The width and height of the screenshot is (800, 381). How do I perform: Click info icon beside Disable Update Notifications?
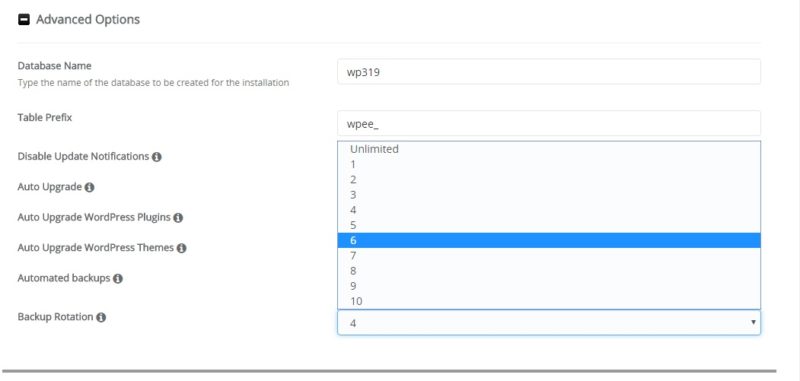[157, 157]
